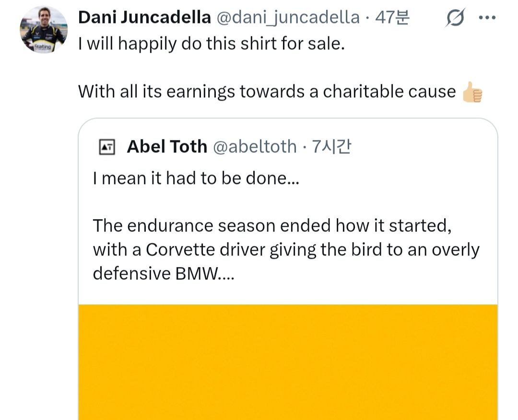Click Abel Toth's small AT avatar
Image resolution: width=518 pixels, height=420 pixels.
point(107,147)
